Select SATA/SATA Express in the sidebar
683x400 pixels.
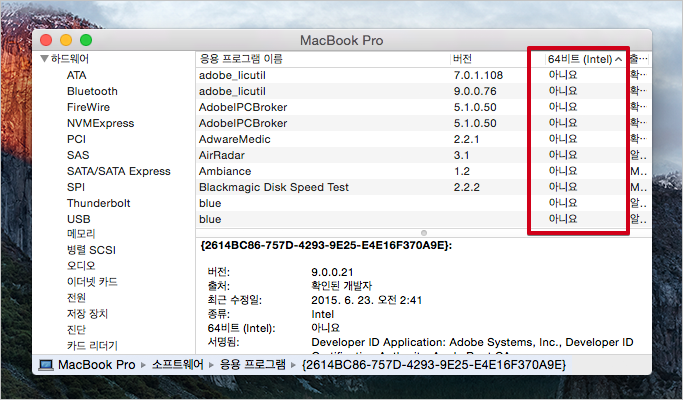(118, 171)
